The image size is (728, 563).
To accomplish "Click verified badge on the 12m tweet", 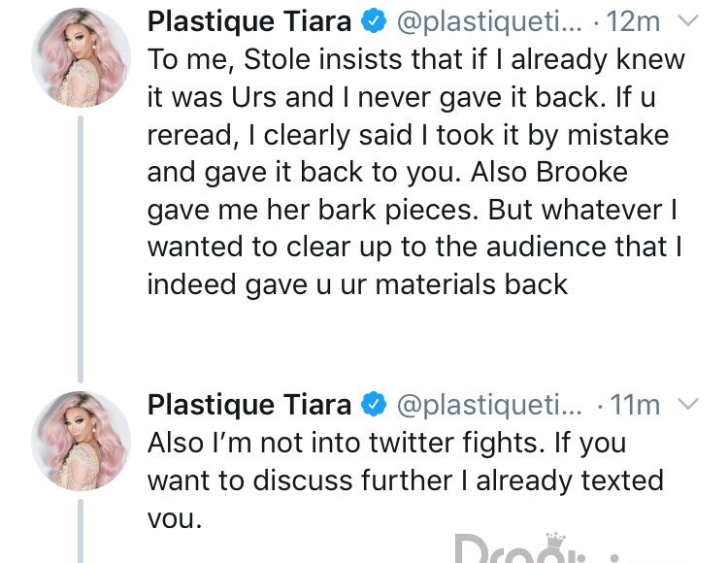I will (x=375, y=21).
